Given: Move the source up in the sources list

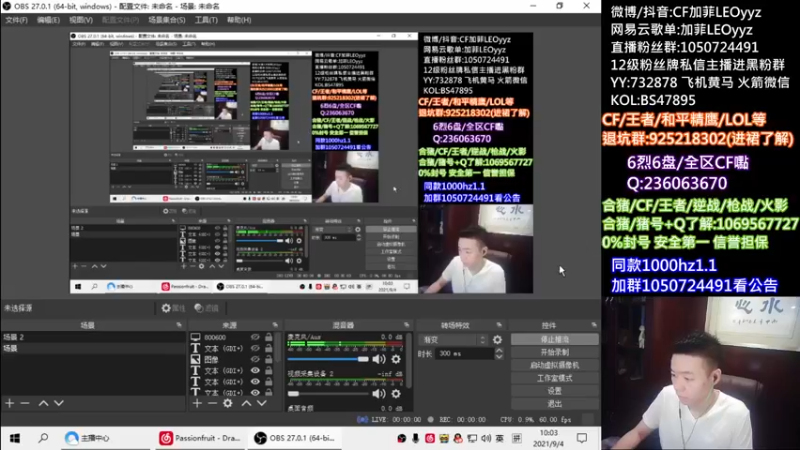Looking at the screenshot, I should coord(246,403).
